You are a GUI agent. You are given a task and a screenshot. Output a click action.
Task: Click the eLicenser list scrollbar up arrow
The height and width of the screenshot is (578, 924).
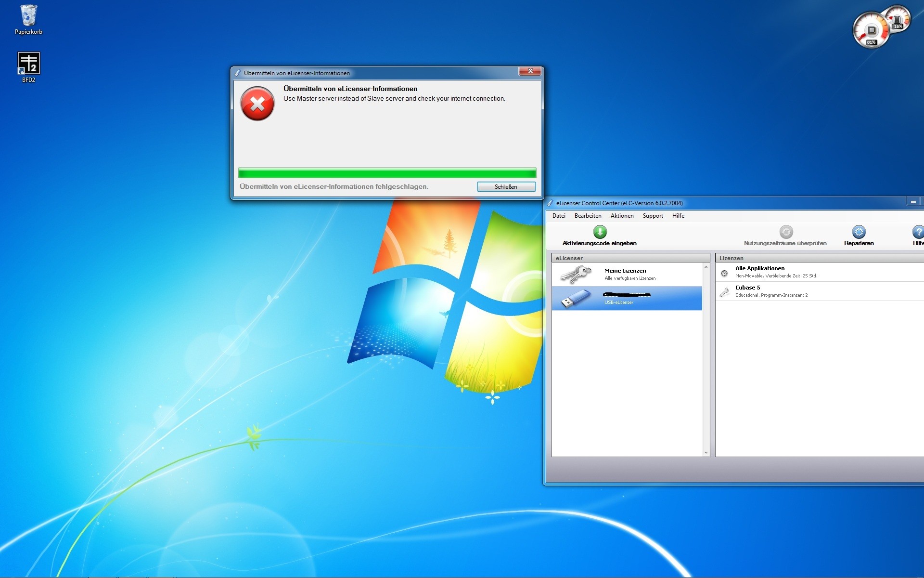point(706,267)
